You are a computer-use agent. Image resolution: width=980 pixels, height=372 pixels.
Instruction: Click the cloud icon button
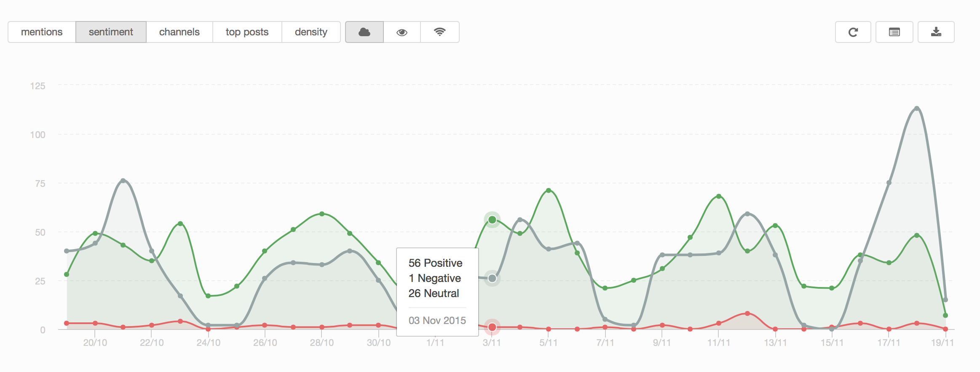pyautogui.click(x=364, y=32)
